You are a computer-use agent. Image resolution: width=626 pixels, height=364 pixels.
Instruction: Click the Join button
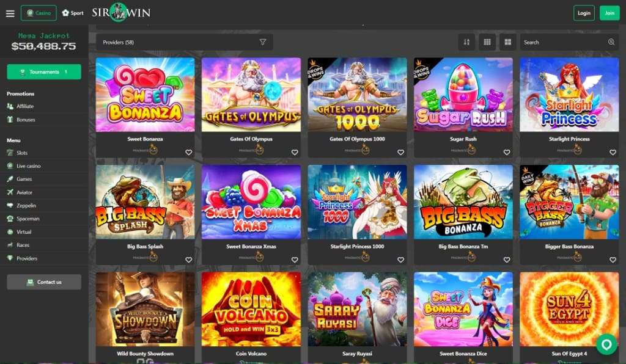click(609, 13)
